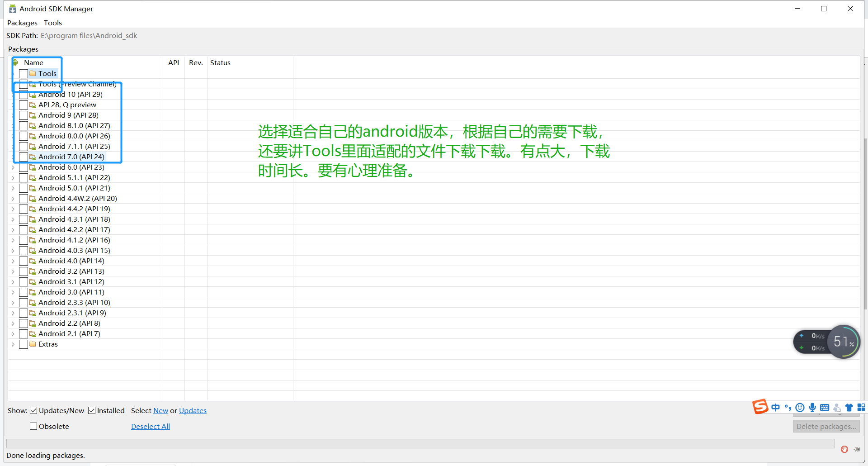Check the Android 10 (API 29) checkbox
Screen dimensions: 868x466
(24, 94)
